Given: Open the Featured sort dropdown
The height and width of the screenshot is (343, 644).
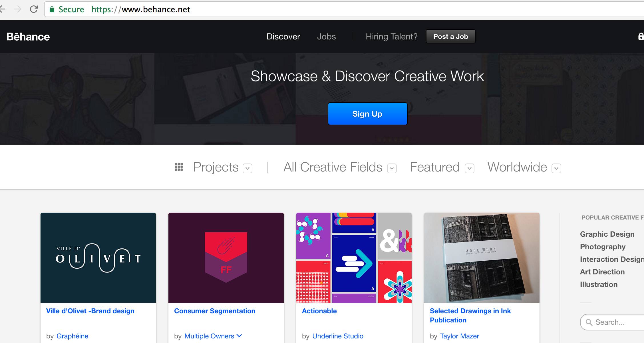Looking at the screenshot, I should coord(470,168).
